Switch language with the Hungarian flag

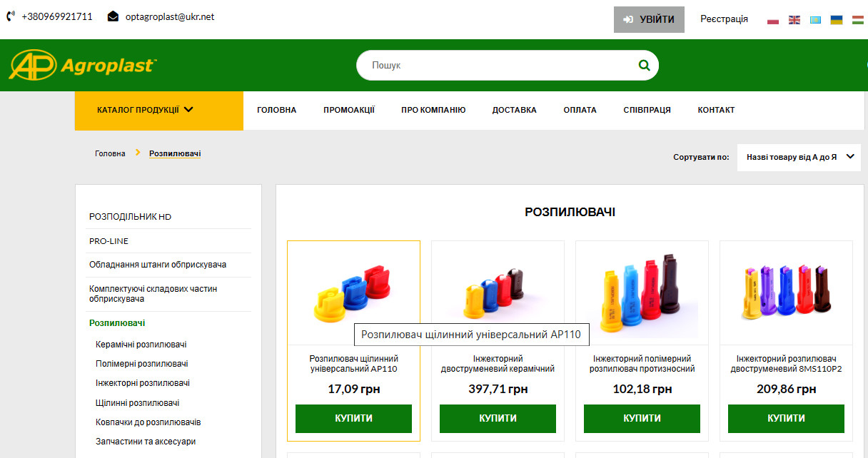[858, 20]
